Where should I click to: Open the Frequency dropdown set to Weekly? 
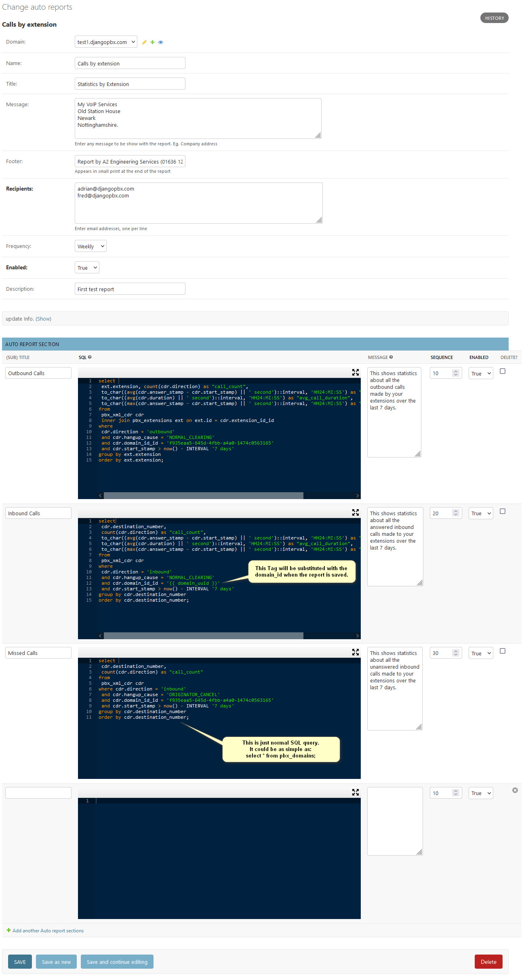pyautogui.click(x=90, y=246)
